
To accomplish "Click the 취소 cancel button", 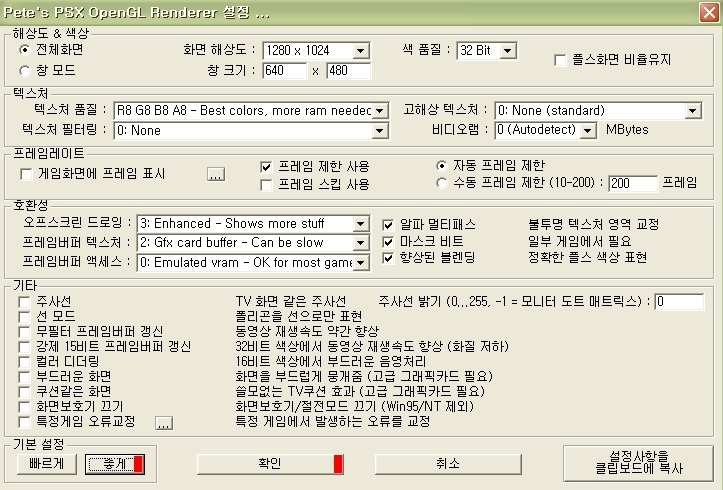I will (x=448, y=464).
